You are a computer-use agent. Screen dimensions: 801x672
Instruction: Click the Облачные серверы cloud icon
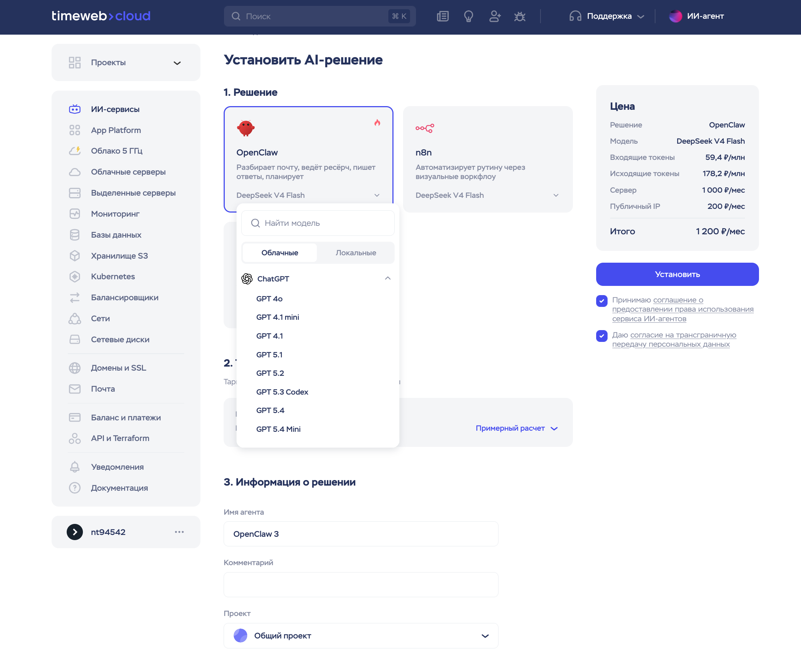coord(75,172)
